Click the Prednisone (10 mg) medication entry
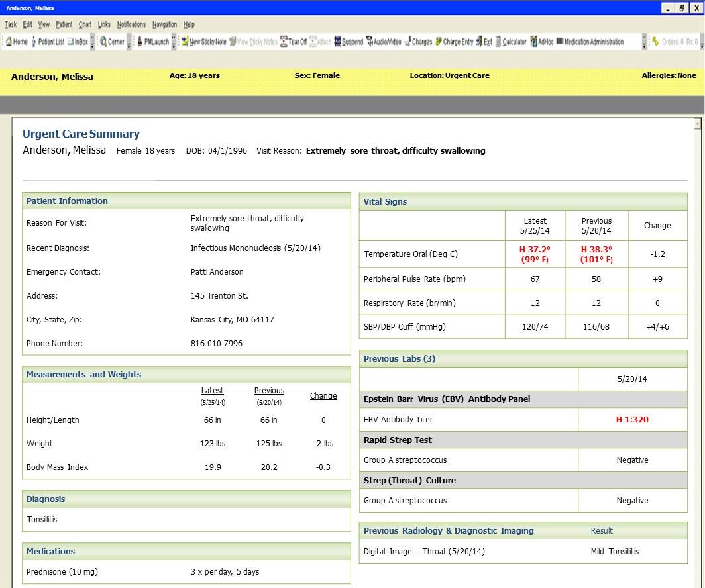The image size is (705, 588). (62, 572)
